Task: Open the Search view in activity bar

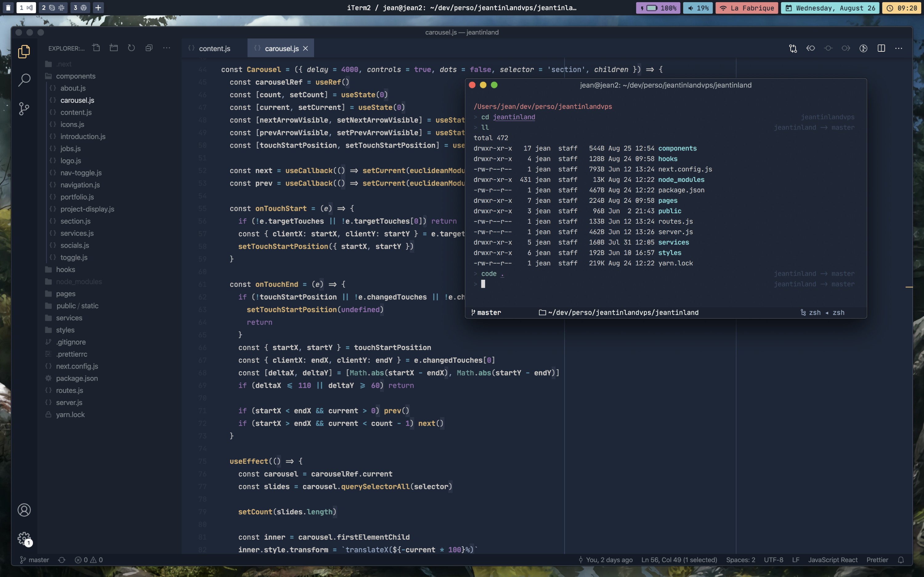Action: pos(24,80)
